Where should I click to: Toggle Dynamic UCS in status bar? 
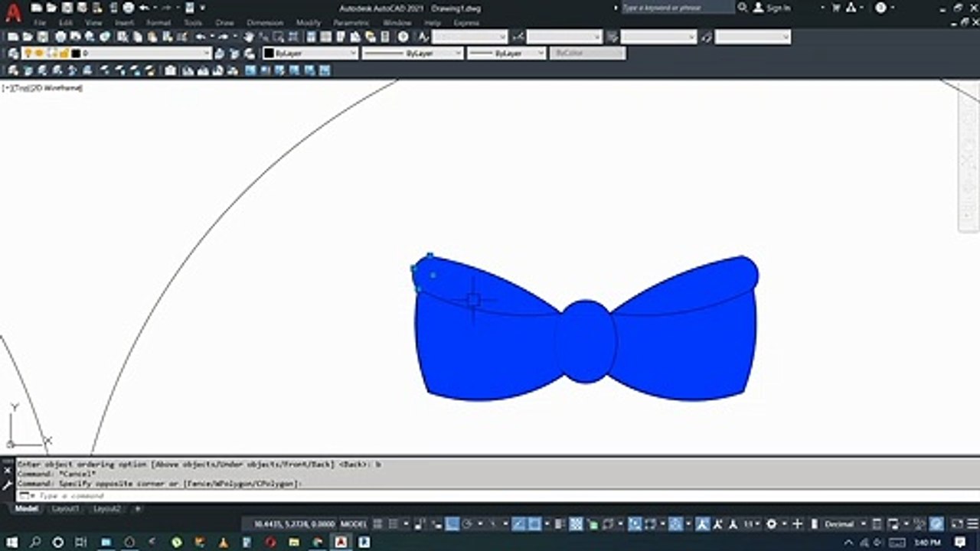click(635, 524)
